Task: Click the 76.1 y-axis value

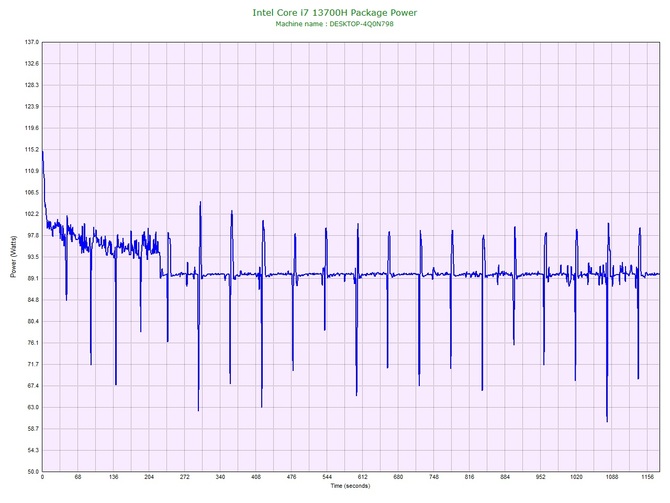Action: click(x=33, y=343)
